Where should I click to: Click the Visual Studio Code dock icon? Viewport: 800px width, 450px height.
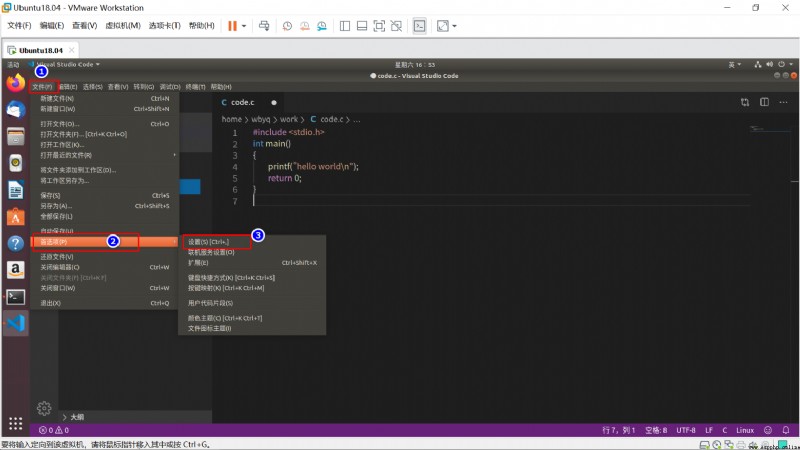[15, 323]
